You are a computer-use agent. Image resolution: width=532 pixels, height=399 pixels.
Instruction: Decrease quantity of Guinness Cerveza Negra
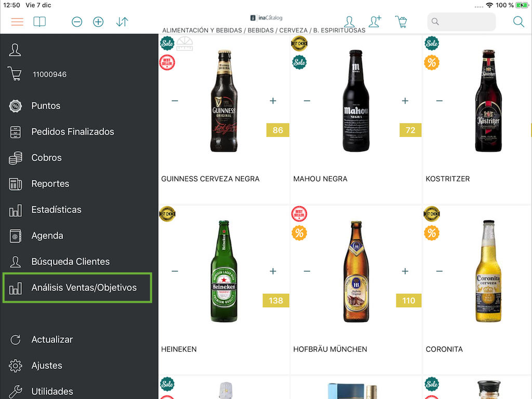pos(175,101)
